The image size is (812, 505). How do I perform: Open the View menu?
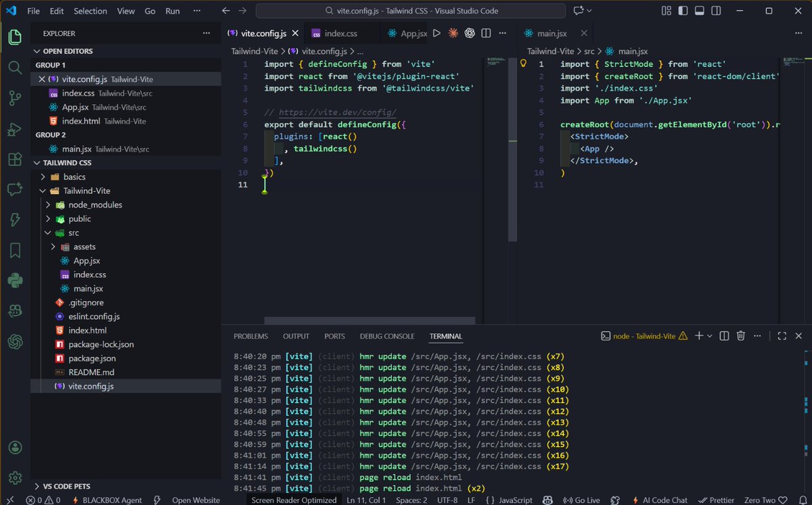[x=126, y=11]
